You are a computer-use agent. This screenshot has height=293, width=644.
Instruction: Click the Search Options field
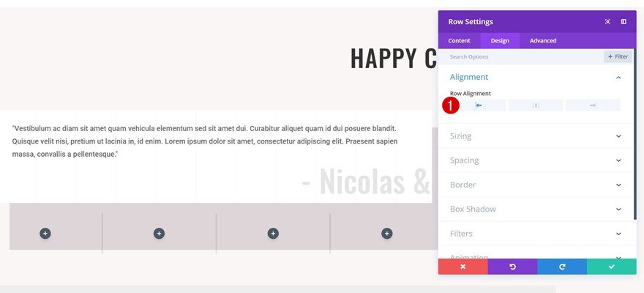[521, 56]
